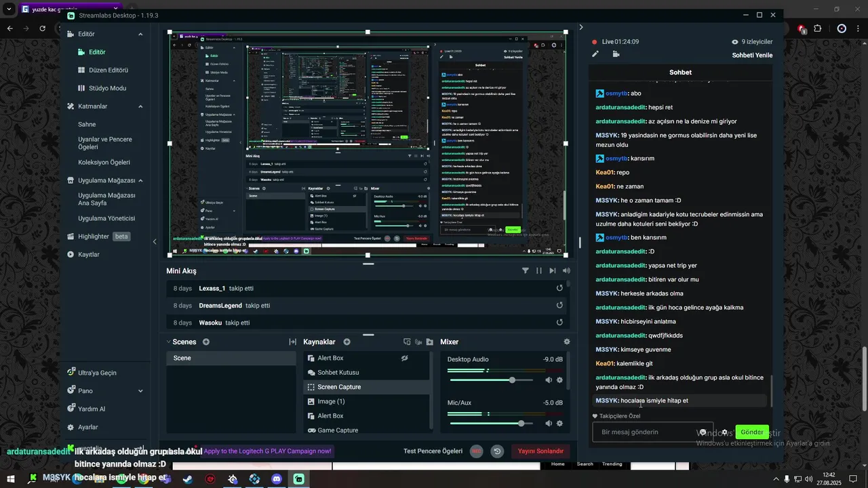Replay the Lexass_1 follow alert
The image size is (868, 488).
tap(559, 288)
